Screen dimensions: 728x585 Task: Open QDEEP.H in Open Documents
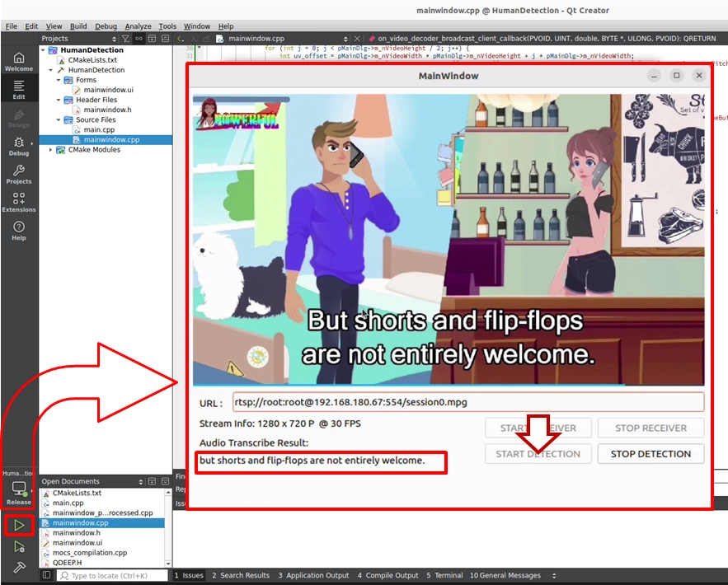click(67, 562)
